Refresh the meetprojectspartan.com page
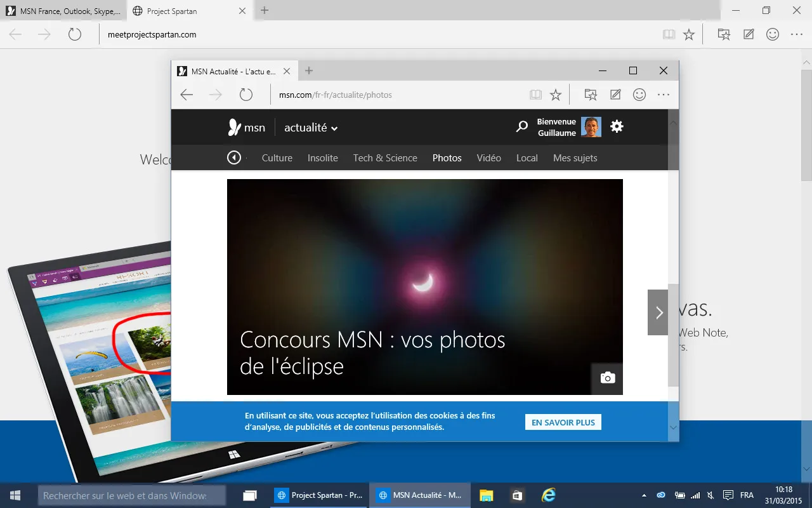Screen dimensions: 812x508 pyautogui.click(x=75, y=34)
